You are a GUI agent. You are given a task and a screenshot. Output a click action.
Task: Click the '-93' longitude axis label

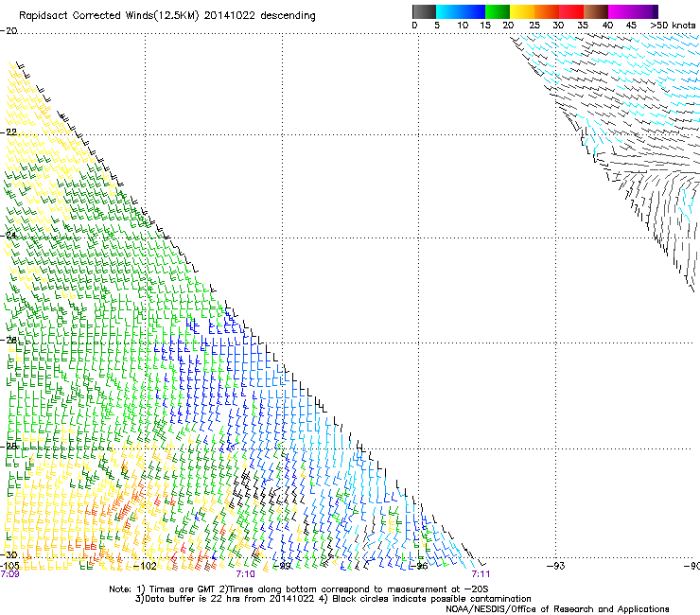(x=556, y=567)
